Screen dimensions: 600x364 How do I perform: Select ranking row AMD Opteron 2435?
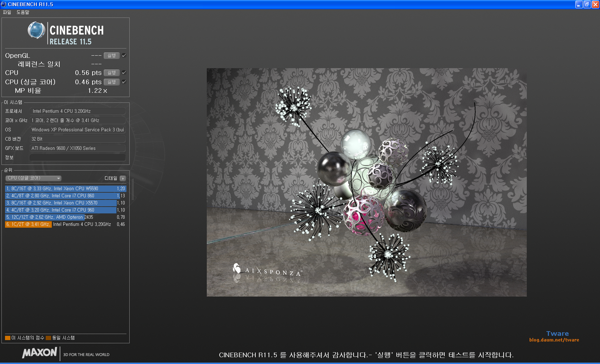[x=66, y=217]
